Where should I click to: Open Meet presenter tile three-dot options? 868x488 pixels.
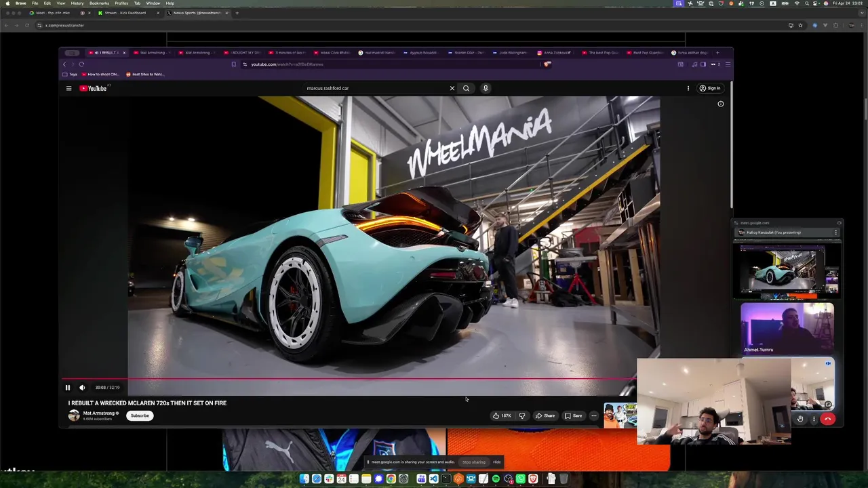coord(836,232)
